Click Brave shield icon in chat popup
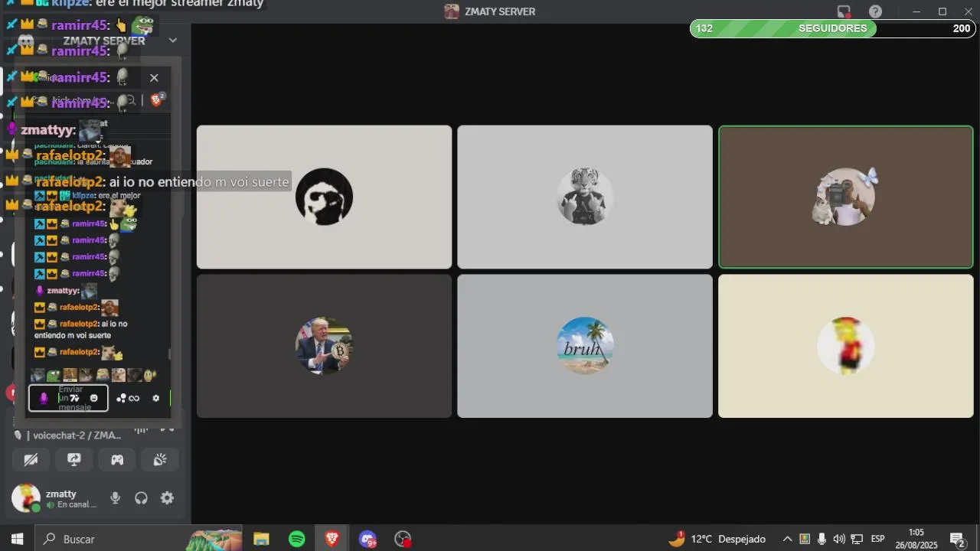980x551 pixels. pyautogui.click(x=156, y=99)
